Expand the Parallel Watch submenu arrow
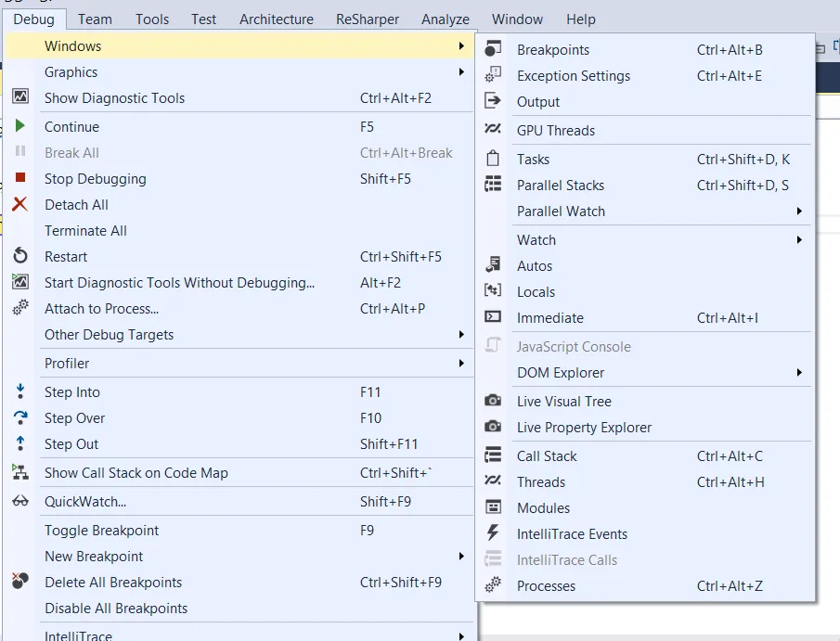 (x=799, y=212)
